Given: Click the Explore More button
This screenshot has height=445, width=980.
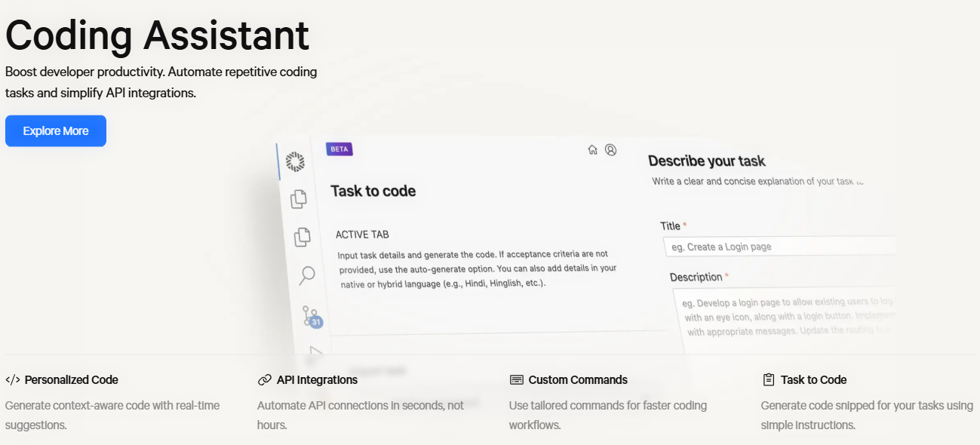Looking at the screenshot, I should click(56, 131).
